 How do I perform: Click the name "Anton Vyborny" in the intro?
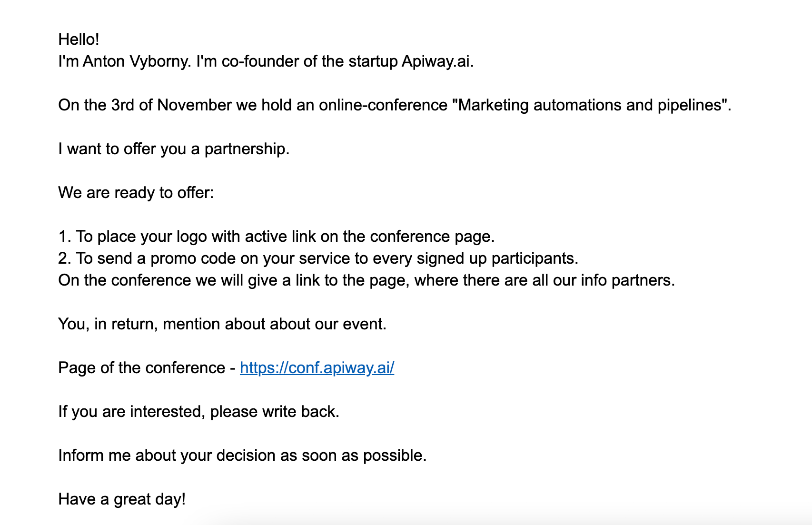137,61
